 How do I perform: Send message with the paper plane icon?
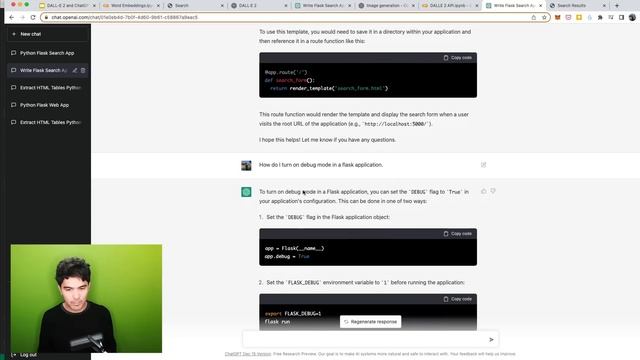(491, 340)
